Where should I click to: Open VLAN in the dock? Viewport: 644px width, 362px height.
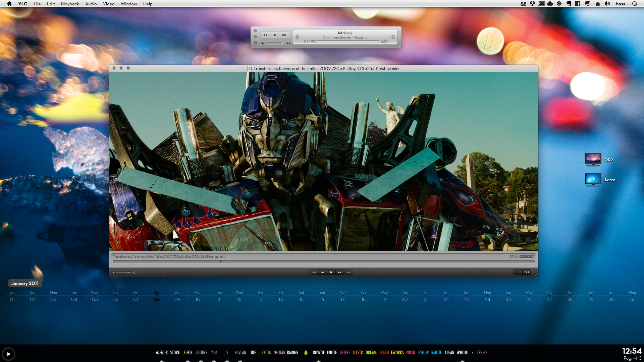240,353
